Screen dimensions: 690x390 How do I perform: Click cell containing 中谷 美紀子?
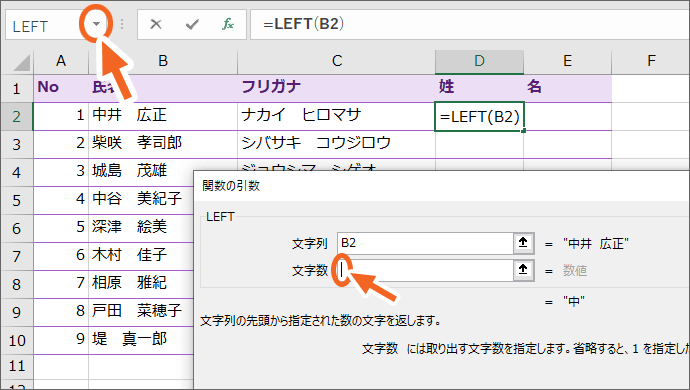pos(141,200)
